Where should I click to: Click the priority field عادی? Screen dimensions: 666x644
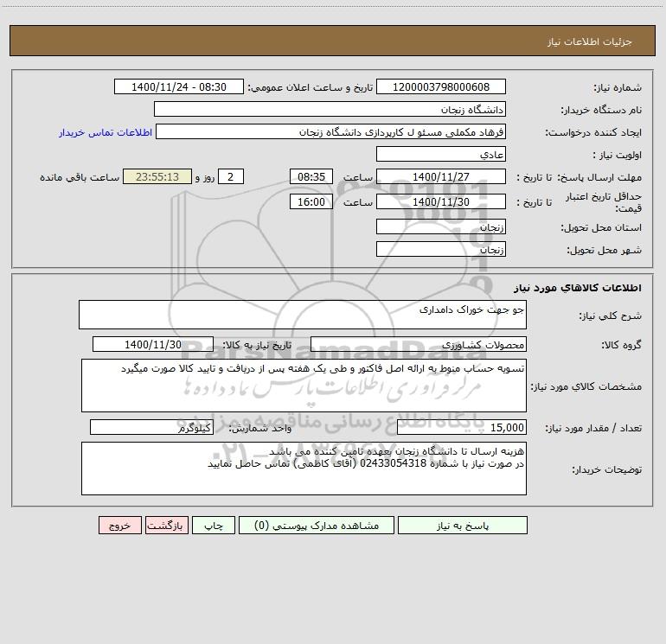(441, 154)
